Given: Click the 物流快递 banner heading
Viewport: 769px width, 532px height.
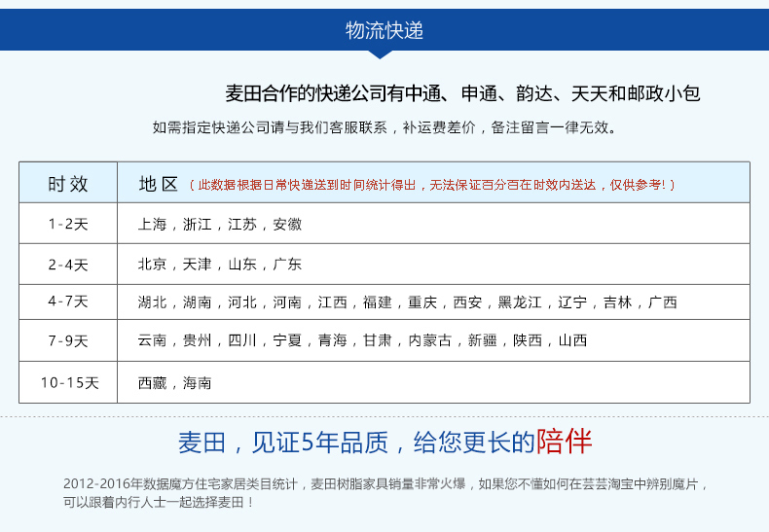Looking at the screenshot, I should pyautogui.click(x=384, y=30).
